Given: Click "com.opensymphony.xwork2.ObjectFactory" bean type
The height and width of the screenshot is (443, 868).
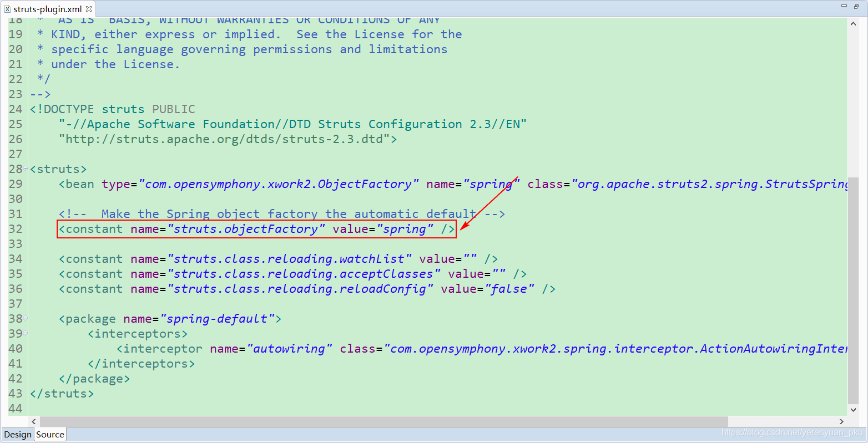Looking at the screenshot, I should [x=279, y=184].
